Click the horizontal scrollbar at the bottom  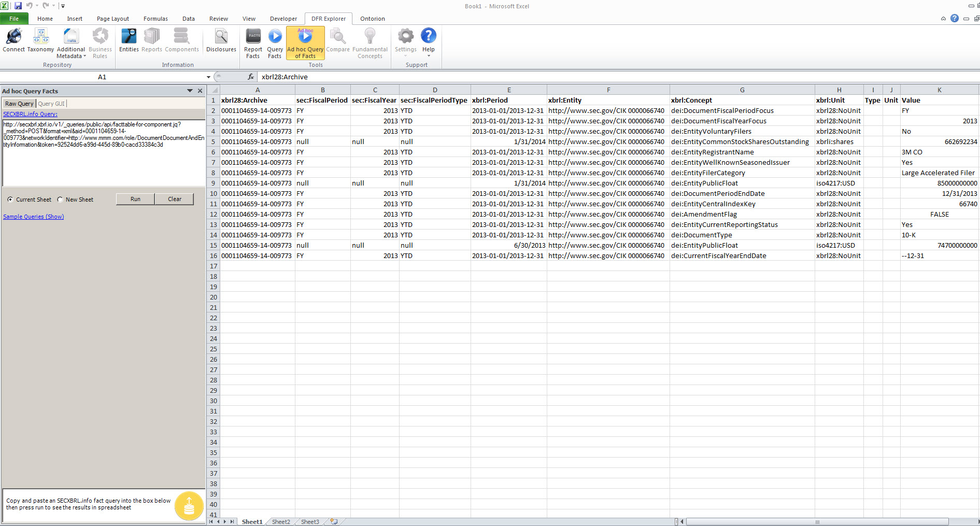coord(817,522)
